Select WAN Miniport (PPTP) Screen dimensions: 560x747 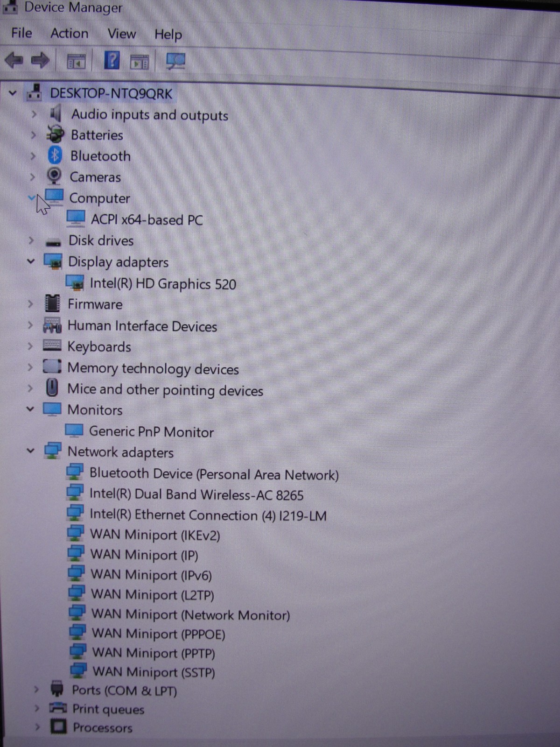154,653
